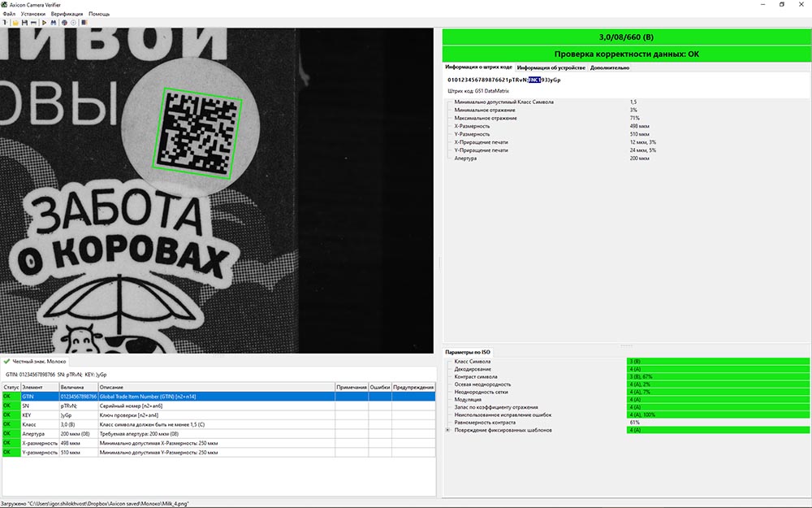Click the Класс Символа 3 (B) green bar
812x508 pixels.
[718, 362]
